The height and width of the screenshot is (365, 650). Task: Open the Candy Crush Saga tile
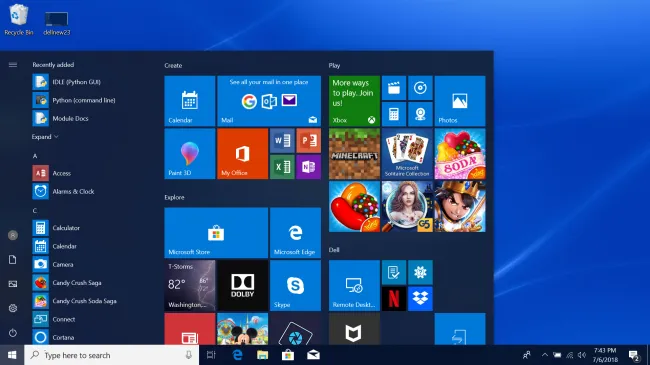point(354,206)
